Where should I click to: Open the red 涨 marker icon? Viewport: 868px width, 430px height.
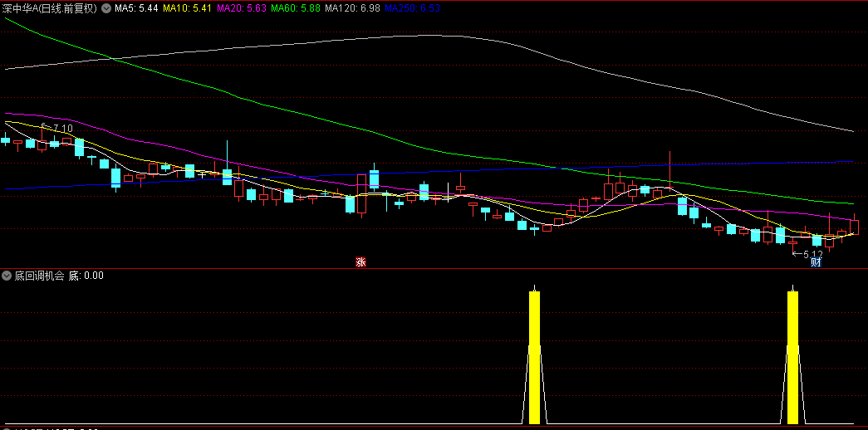(360, 262)
